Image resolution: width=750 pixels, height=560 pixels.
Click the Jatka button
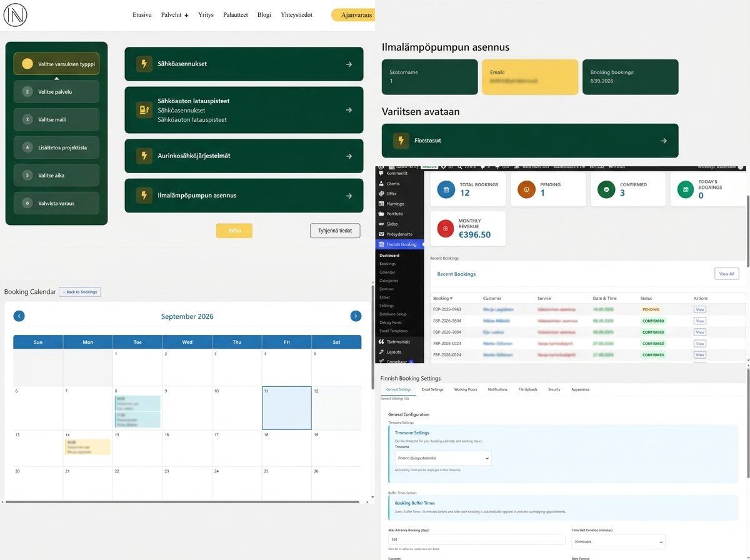234,231
